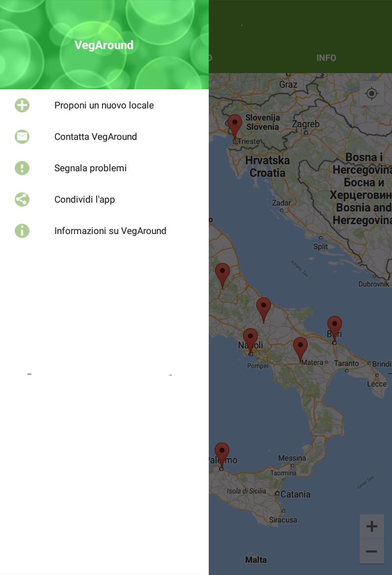This screenshot has width=392, height=575.
Task: Select the map pin at Trieste
Action: tap(235, 127)
